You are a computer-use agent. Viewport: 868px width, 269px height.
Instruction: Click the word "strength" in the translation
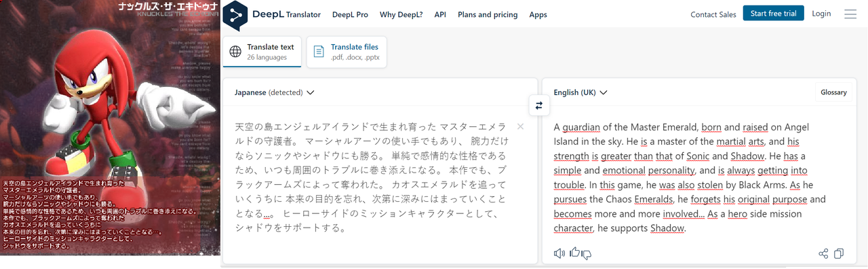point(571,156)
